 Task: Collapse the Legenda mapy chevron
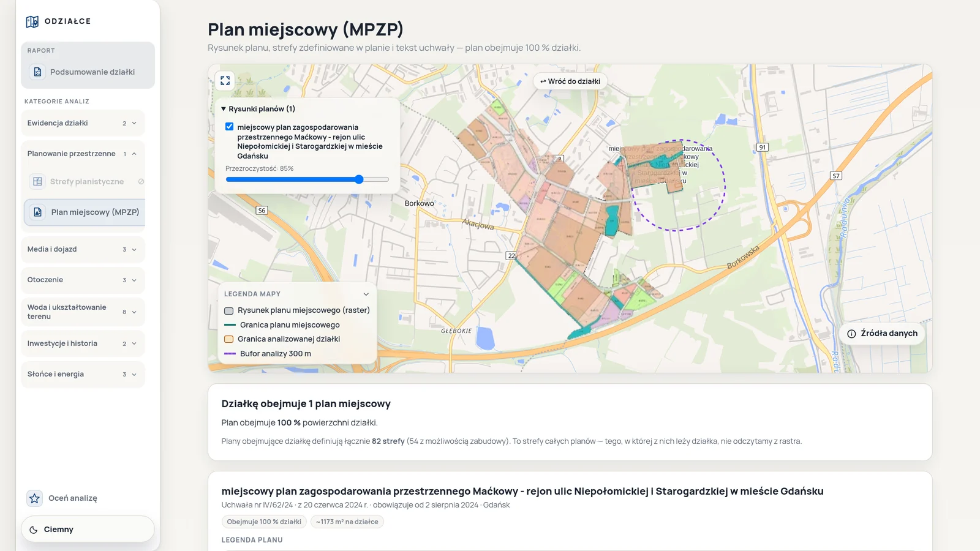click(366, 294)
